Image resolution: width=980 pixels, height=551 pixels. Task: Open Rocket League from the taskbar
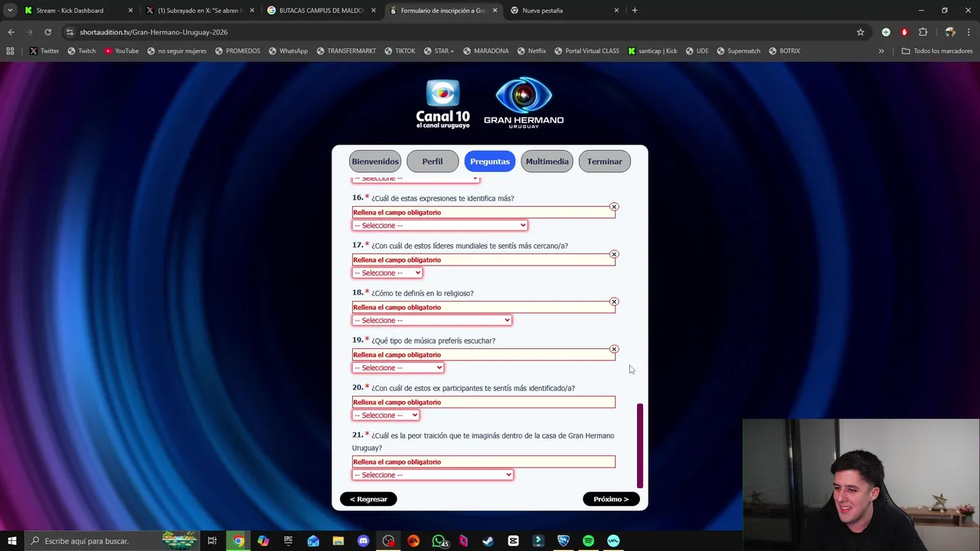pyautogui.click(x=563, y=541)
